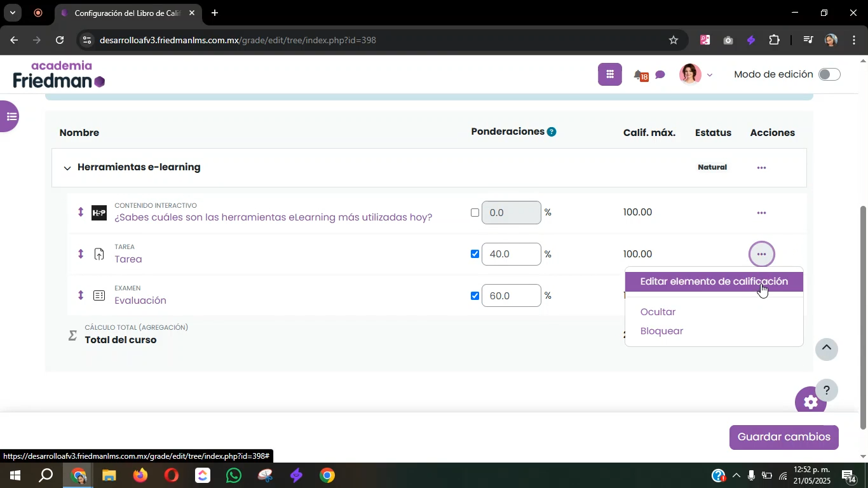Click the Tarea weight field 40.0
Screen dimensions: 868x488
point(512,254)
